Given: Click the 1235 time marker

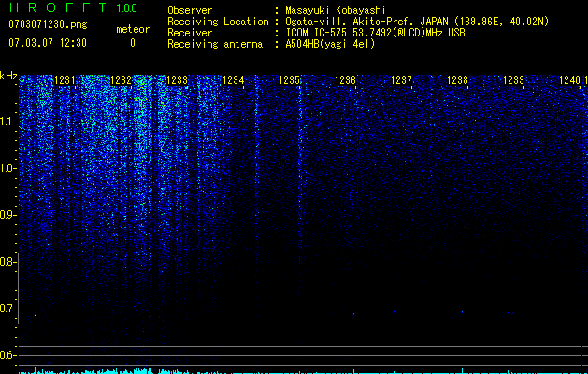Looking at the screenshot, I should [x=289, y=80].
